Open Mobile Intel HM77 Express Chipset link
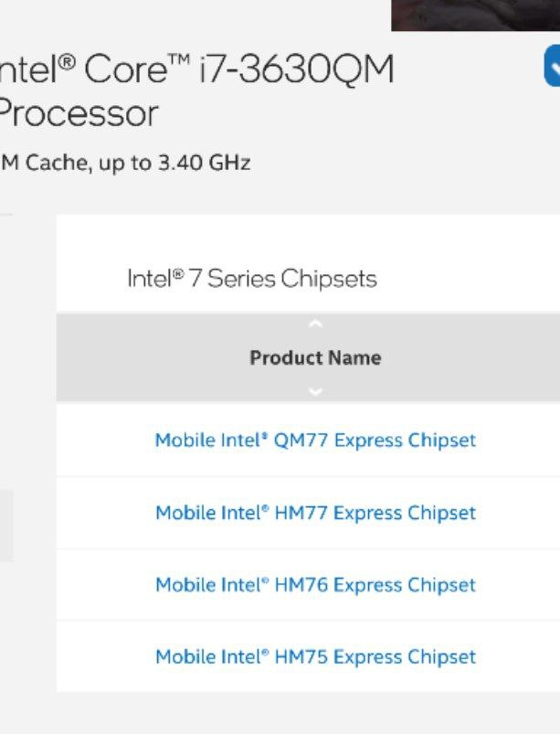Image resolution: width=560 pixels, height=734 pixels. pos(316,513)
